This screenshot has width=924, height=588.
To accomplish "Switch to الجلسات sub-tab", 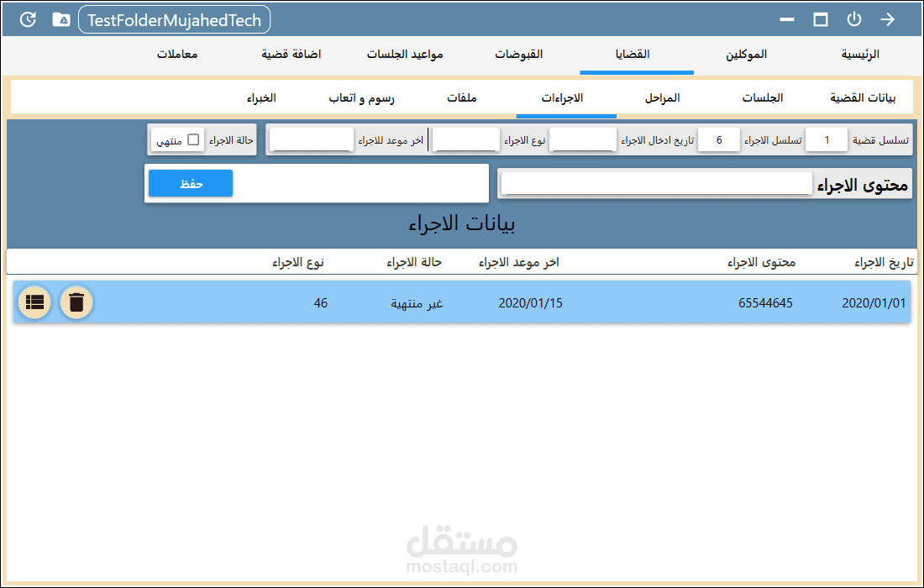I will pos(763,97).
